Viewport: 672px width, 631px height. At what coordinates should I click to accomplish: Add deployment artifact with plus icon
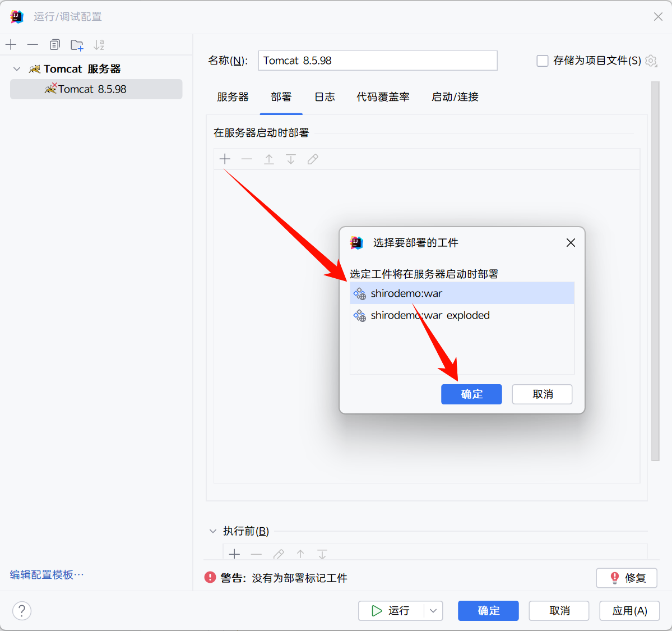pos(225,159)
